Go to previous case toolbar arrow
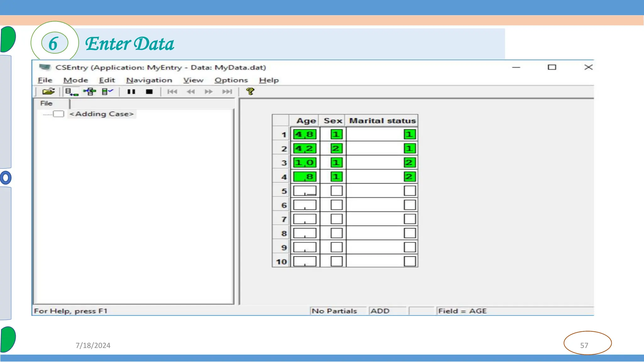The width and height of the screenshot is (644, 362). pos(191,92)
